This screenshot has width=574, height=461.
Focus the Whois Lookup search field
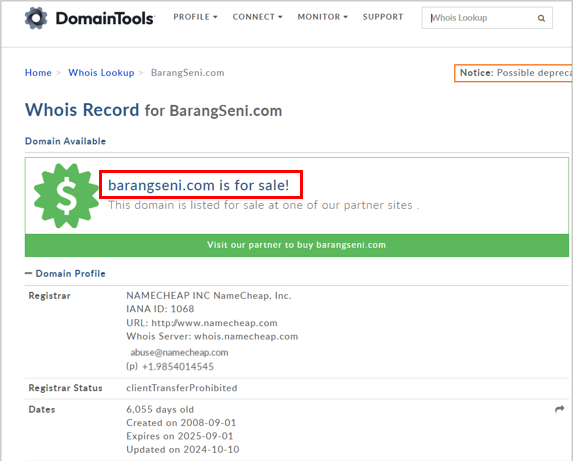click(x=487, y=18)
